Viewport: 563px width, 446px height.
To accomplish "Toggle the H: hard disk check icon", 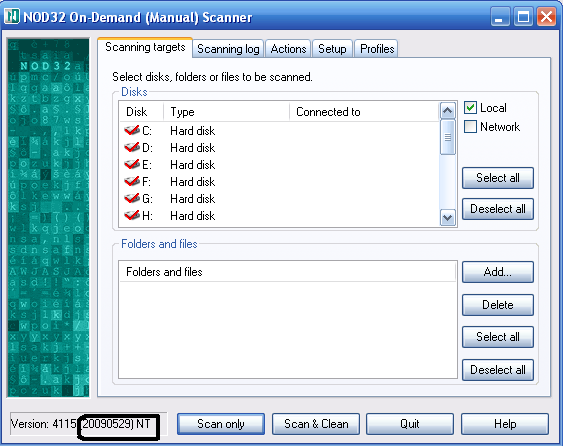I will [132, 215].
